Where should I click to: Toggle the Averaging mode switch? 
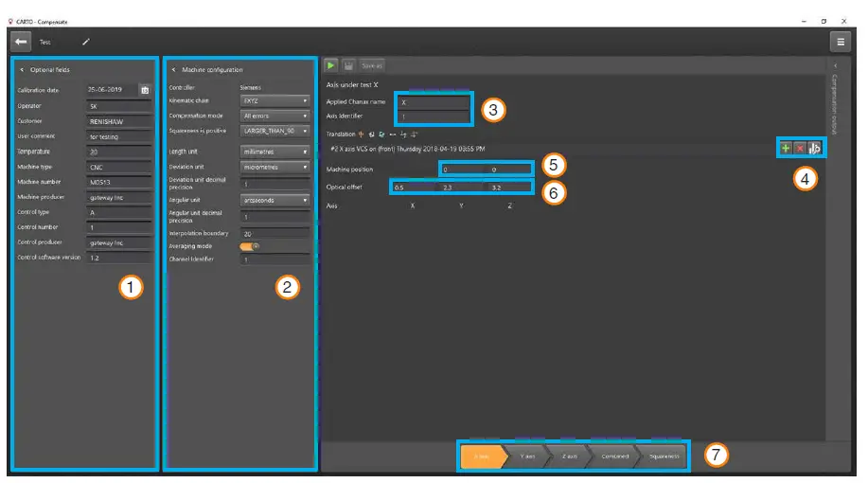point(250,246)
